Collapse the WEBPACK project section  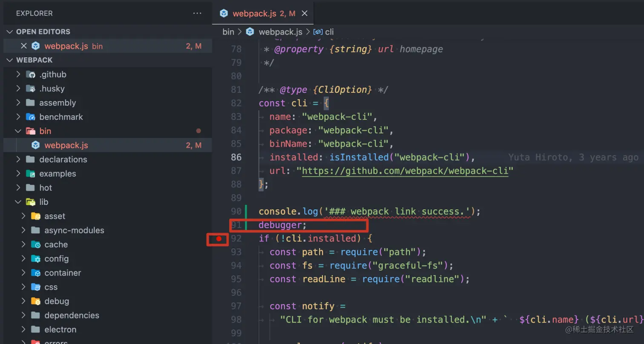(x=9, y=60)
